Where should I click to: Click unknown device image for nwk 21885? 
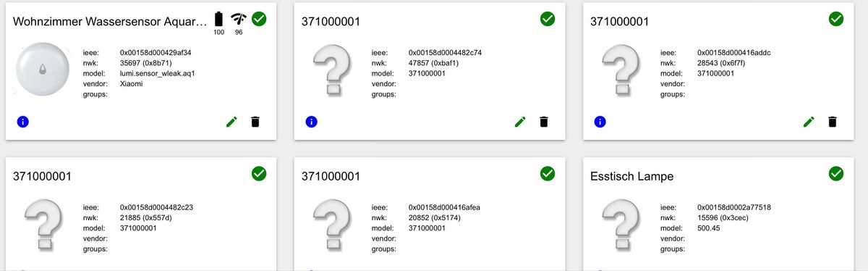(43, 224)
